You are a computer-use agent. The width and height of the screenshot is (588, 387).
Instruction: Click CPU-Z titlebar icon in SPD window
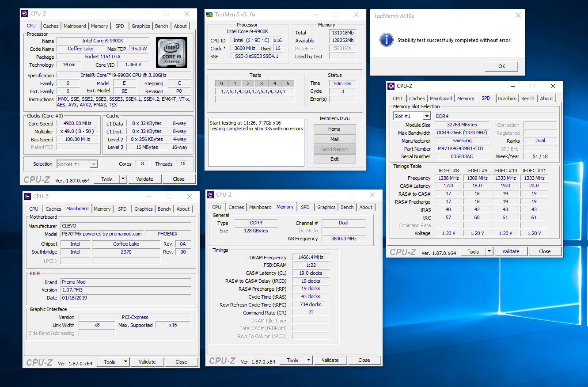(391, 86)
